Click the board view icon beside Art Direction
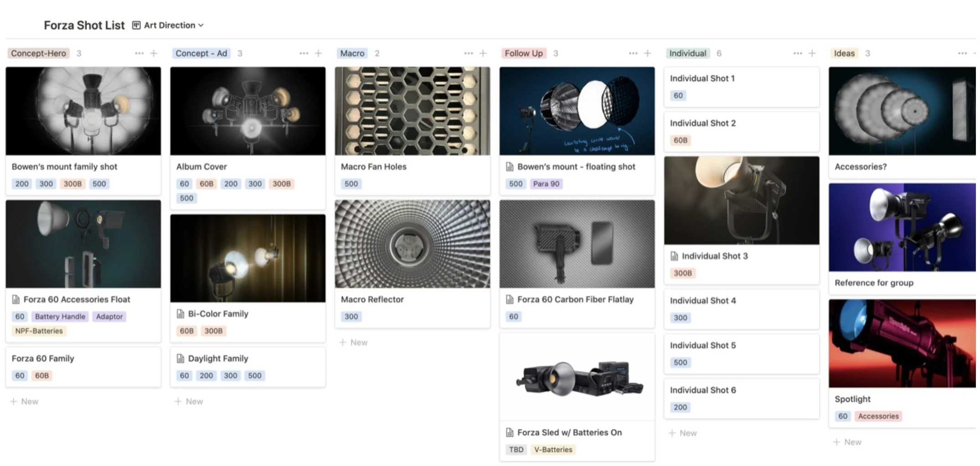This screenshot has width=980, height=466. [x=136, y=25]
